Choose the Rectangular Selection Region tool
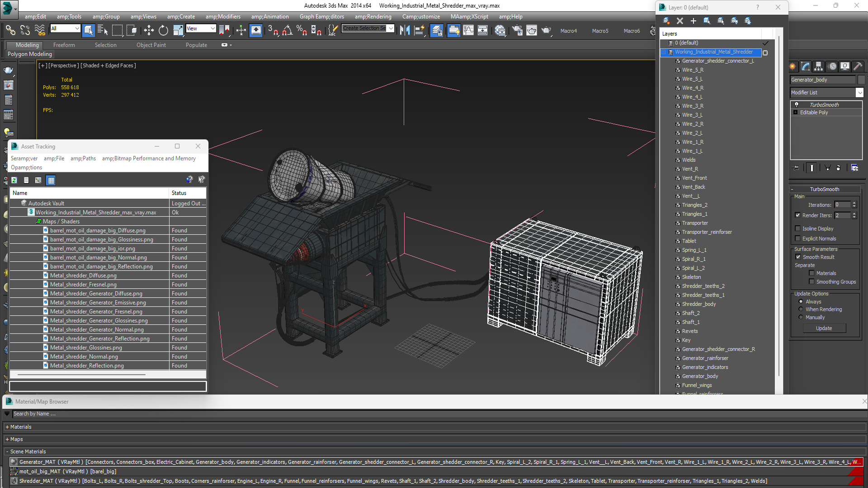Screen dimensions: 868x488 (117, 30)
